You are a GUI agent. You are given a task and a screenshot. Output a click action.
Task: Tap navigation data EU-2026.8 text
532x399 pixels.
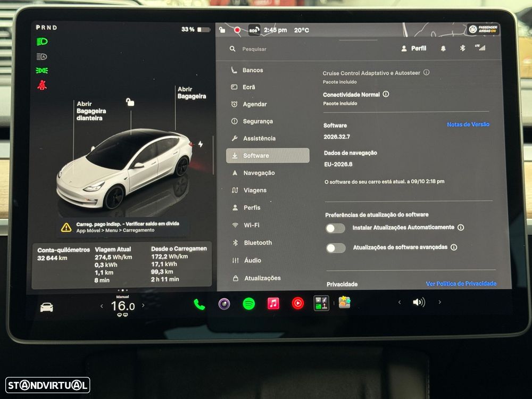(x=338, y=164)
